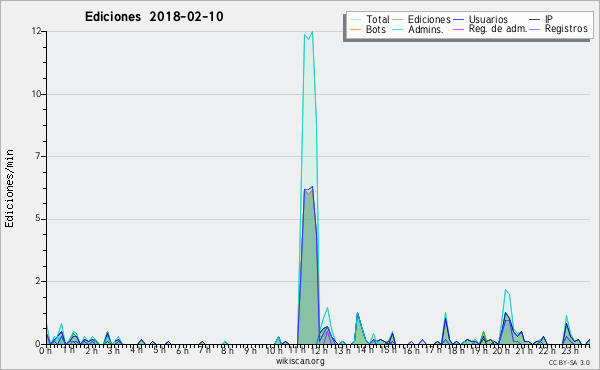600x370 pixels.
Task: Click the Total peak near 20 h
Action: [x=505, y=290]
